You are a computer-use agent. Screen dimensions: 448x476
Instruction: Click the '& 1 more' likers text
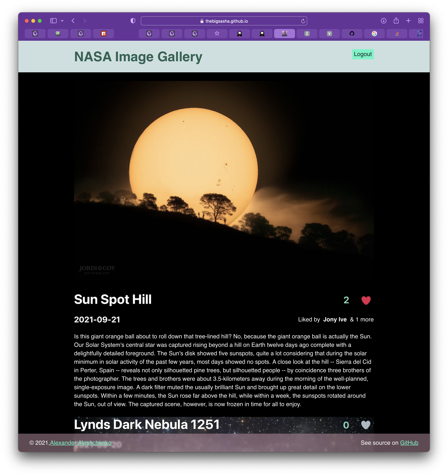point(362,319)
